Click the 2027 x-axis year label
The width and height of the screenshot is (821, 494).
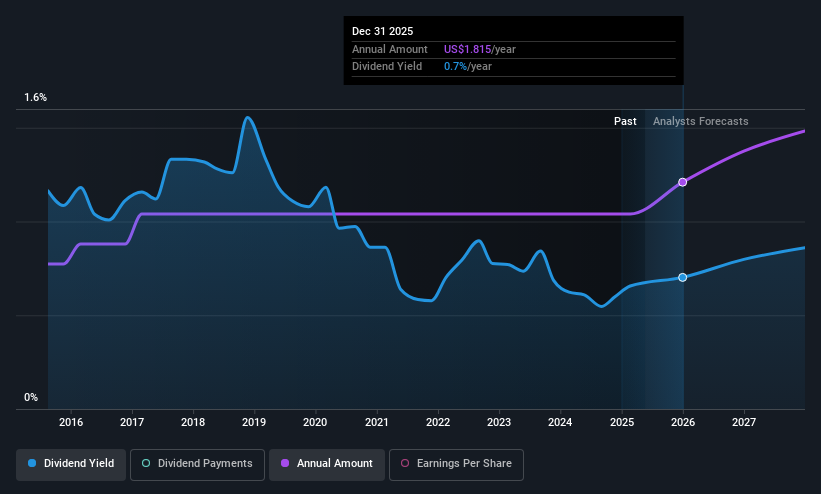click(x=744, y=422)
